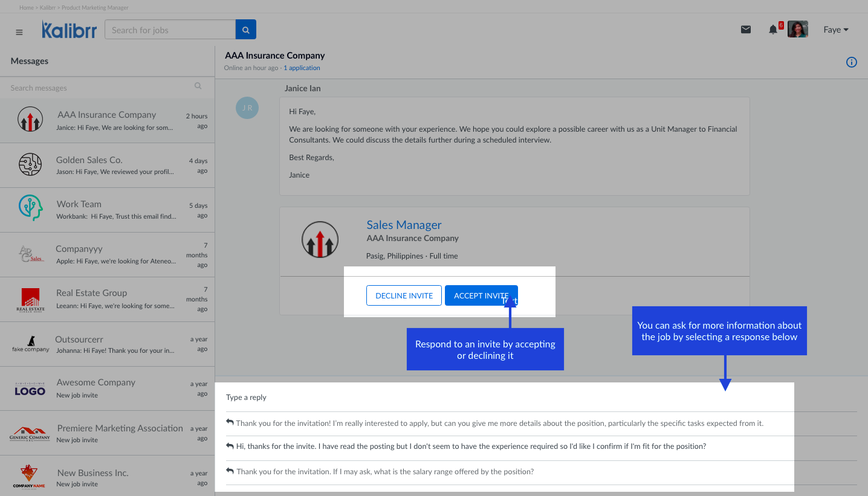Viewport: 868px width, 496px height.
Task: Click the Decline Invite button
Action: [404, 295]
